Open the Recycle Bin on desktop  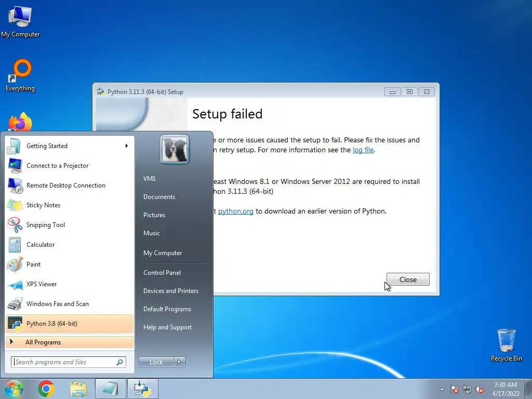point(506,345)
